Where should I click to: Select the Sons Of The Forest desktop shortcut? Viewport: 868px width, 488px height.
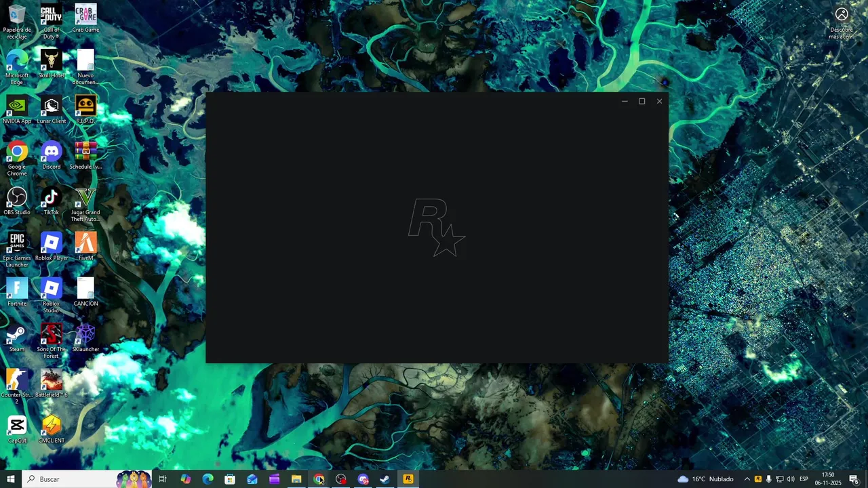pos(52,341)
